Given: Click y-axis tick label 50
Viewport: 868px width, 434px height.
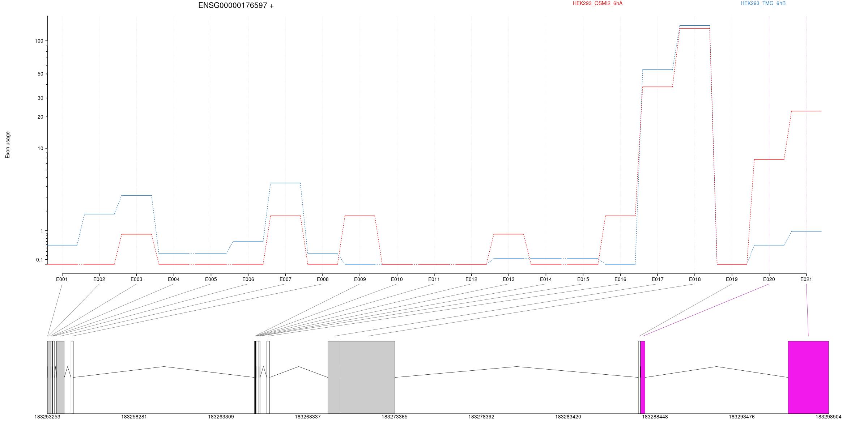Looking at the screenshot, I should (40, 74).
